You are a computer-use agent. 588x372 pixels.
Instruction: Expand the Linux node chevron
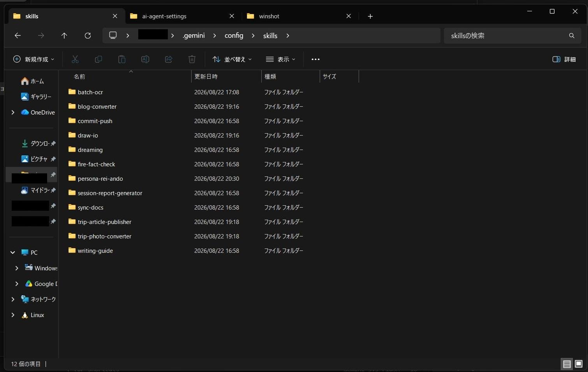[x=13, y=315]
